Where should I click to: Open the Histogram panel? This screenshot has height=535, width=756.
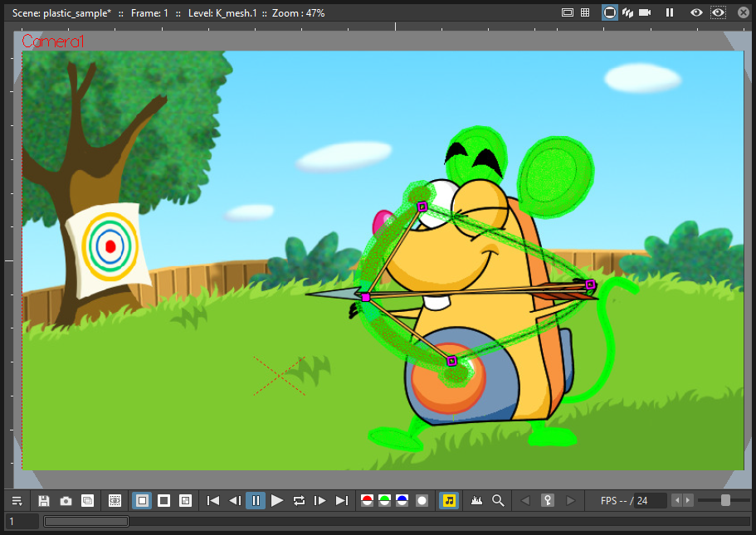pos(476,501)
